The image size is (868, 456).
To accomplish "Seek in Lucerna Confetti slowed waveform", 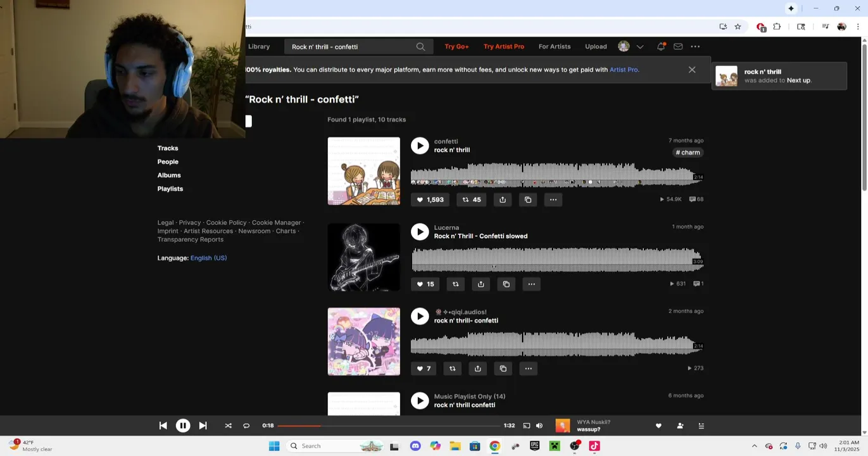I will point(557,260).
